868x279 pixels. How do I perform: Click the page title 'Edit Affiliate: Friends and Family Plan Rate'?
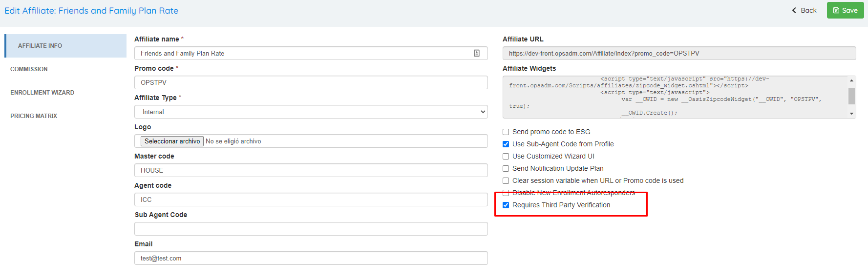click(x=91, y=11)
